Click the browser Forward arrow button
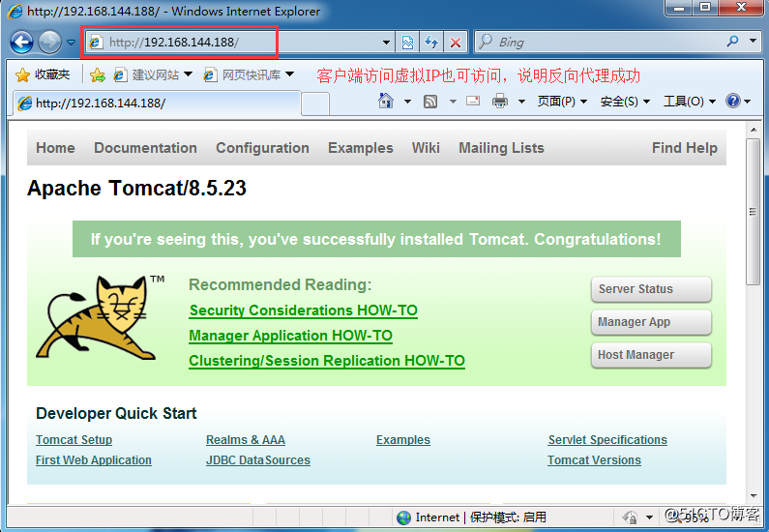The height and width of the screenshot is (532, 769). [x=49, y=43]
